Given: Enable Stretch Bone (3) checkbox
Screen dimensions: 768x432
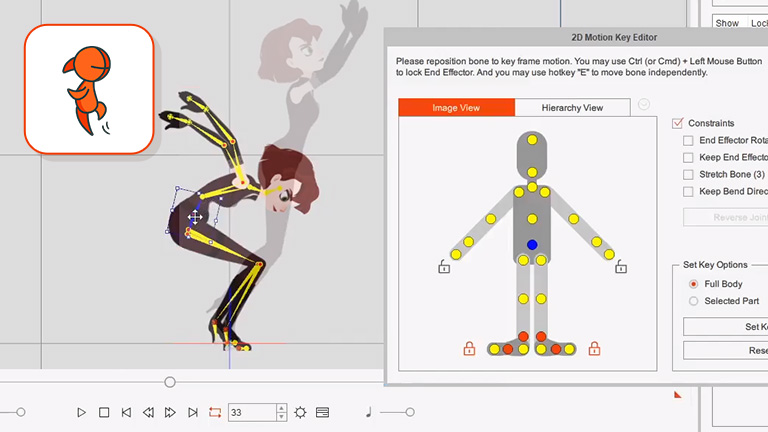Looking at the screenshot, I should [x=688, y=174].
